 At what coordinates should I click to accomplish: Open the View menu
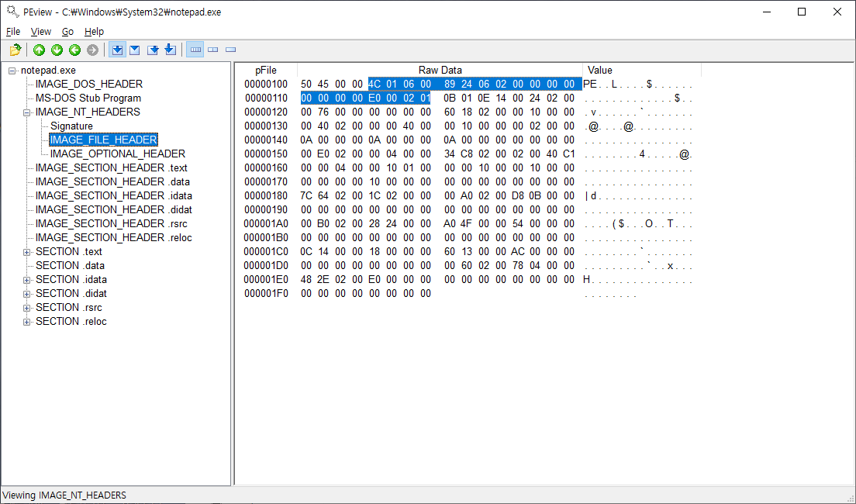click(41, 32)
